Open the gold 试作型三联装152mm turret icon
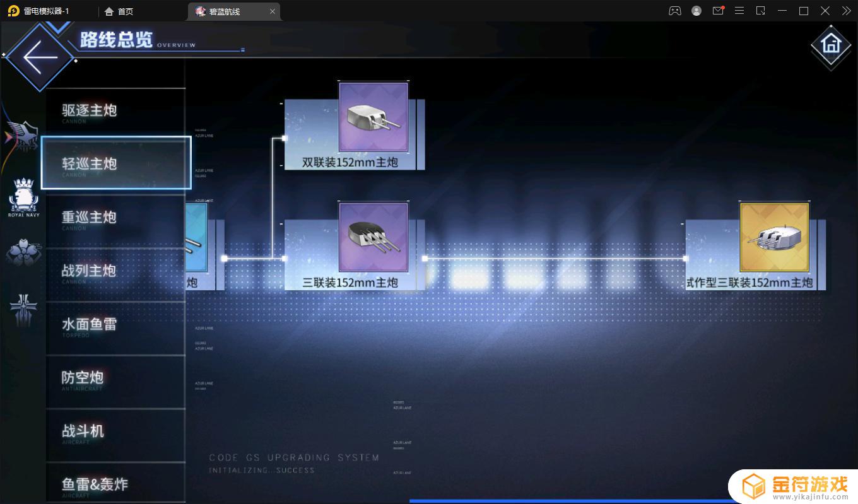858x504 pixels. click(775, 237)
